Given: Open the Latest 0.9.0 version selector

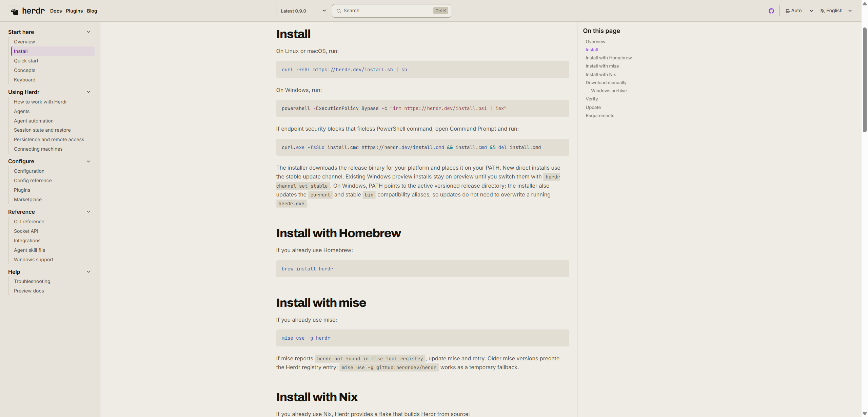Looking at the screenshot, I should click(303, 11).
